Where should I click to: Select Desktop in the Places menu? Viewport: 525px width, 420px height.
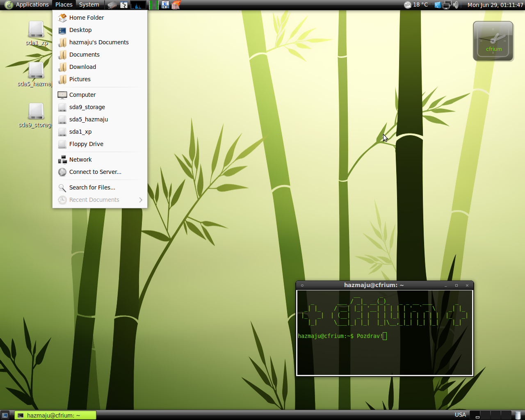[x=100, y=30]
